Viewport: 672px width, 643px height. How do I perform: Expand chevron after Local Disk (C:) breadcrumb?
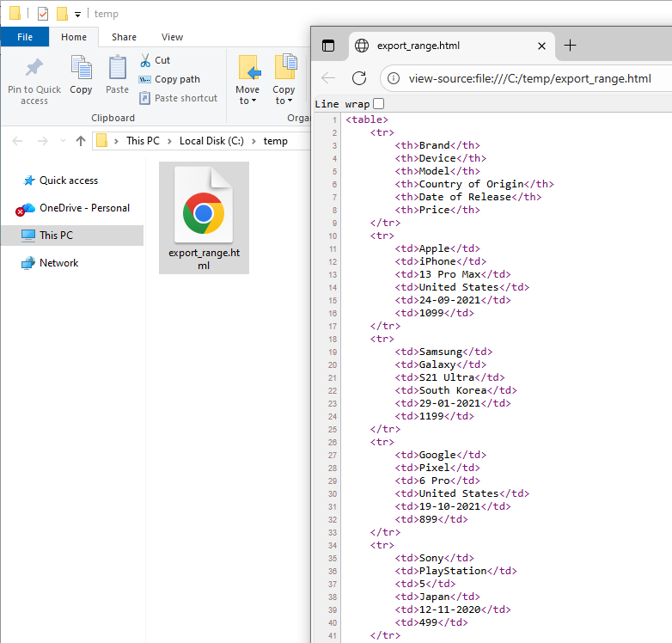(254, 141)
